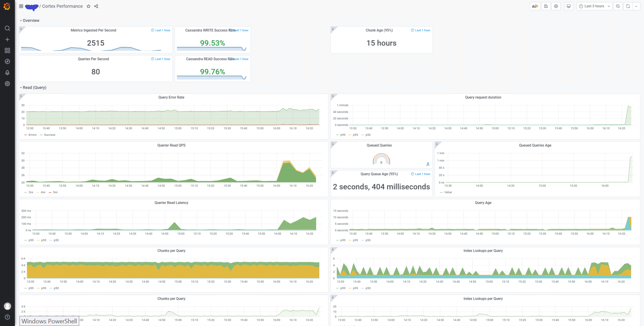644x326 pixels.
Task: Open dashboard settings with the gear icon
Action: pyautogui.click(x=556, y=6)
